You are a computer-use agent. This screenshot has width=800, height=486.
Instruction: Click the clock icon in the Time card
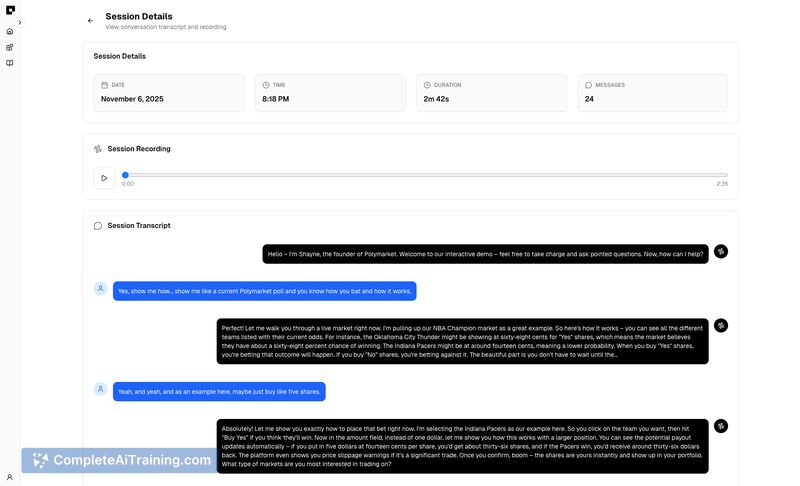[266, 85]
